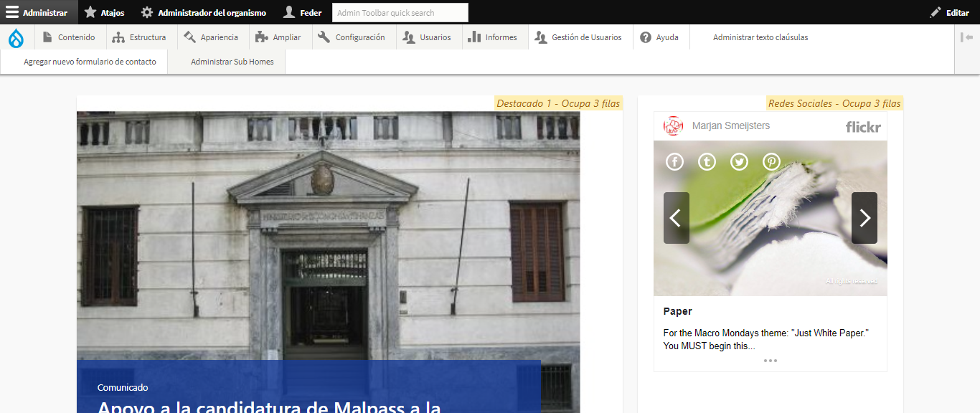Select the Usuarios menu item
Screen dimensions: 980x413
(x=428, y=37)
